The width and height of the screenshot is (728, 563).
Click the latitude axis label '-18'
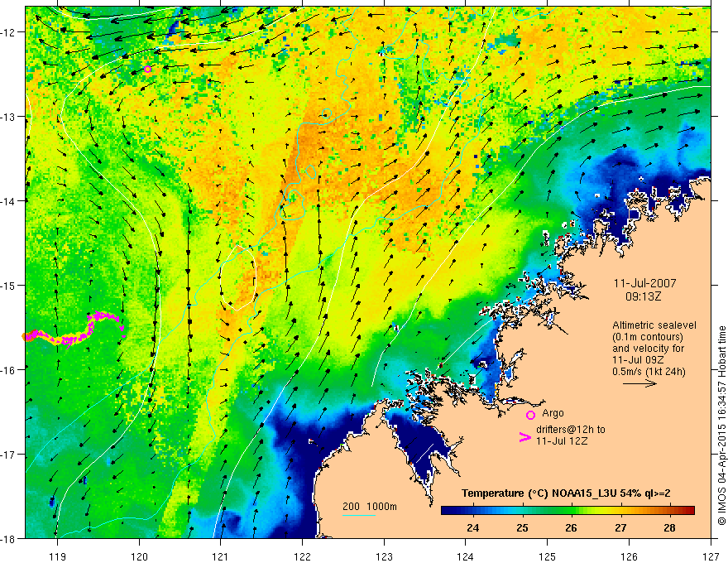tap(8, 538)
